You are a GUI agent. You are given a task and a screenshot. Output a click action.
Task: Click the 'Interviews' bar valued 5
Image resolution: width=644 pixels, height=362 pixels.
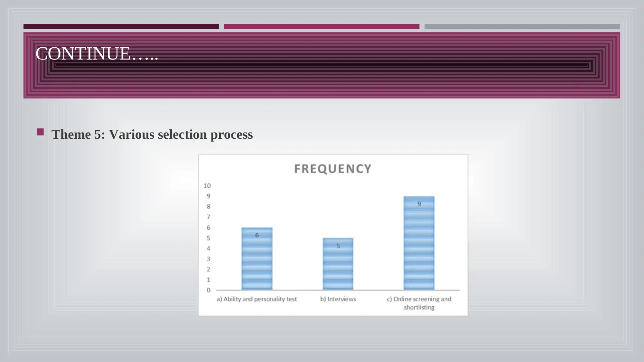(x=338, y=264)
